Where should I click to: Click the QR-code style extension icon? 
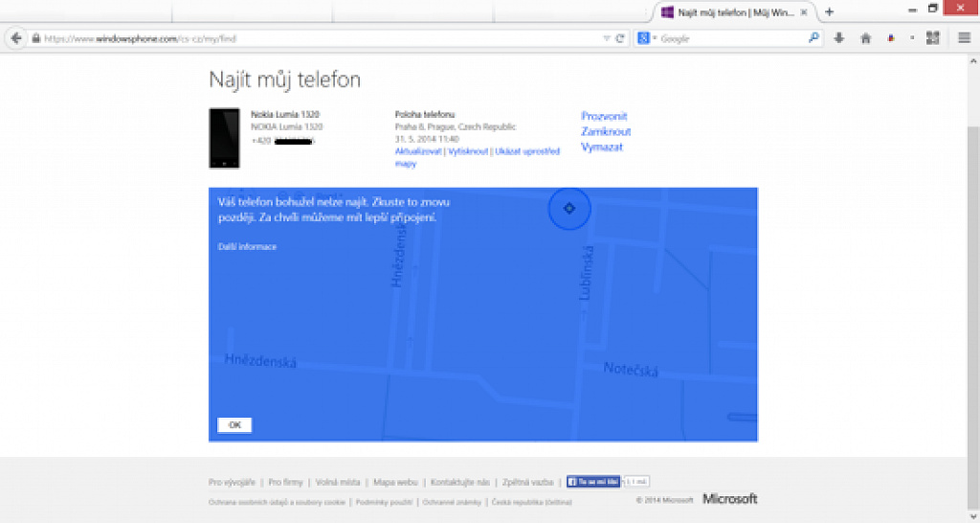[932, 38]
